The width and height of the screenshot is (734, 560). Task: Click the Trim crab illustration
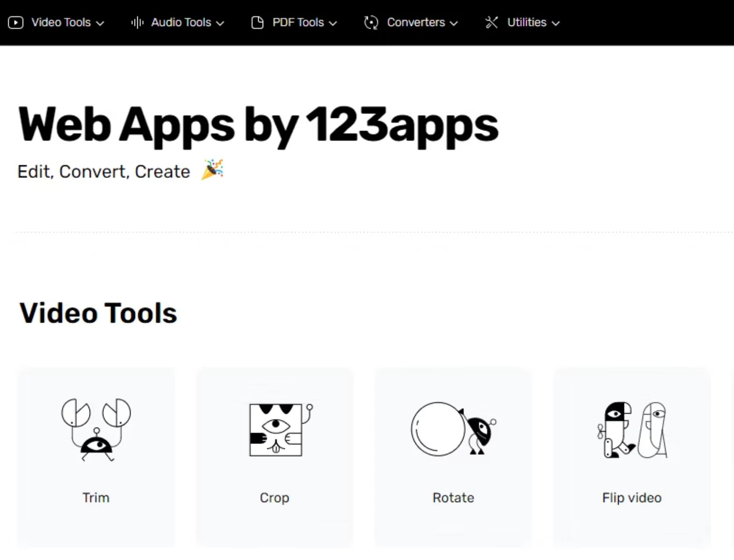click(96, 429)
